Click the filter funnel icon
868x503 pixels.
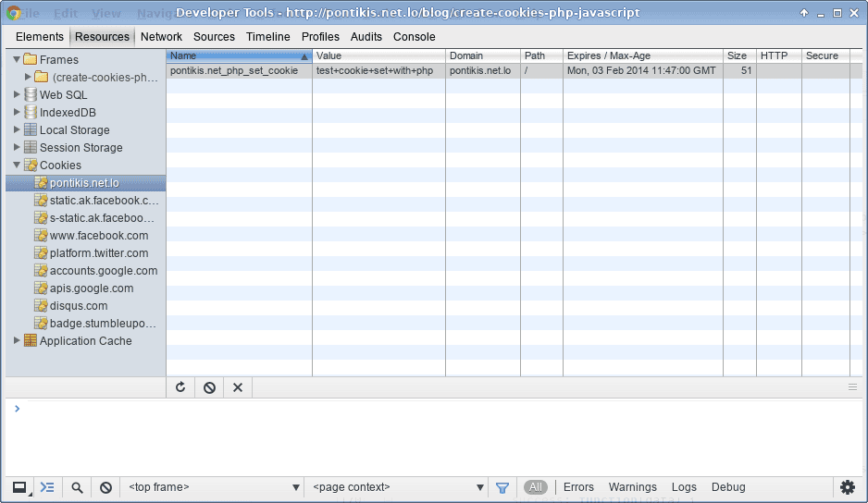(x=502, y=487)
